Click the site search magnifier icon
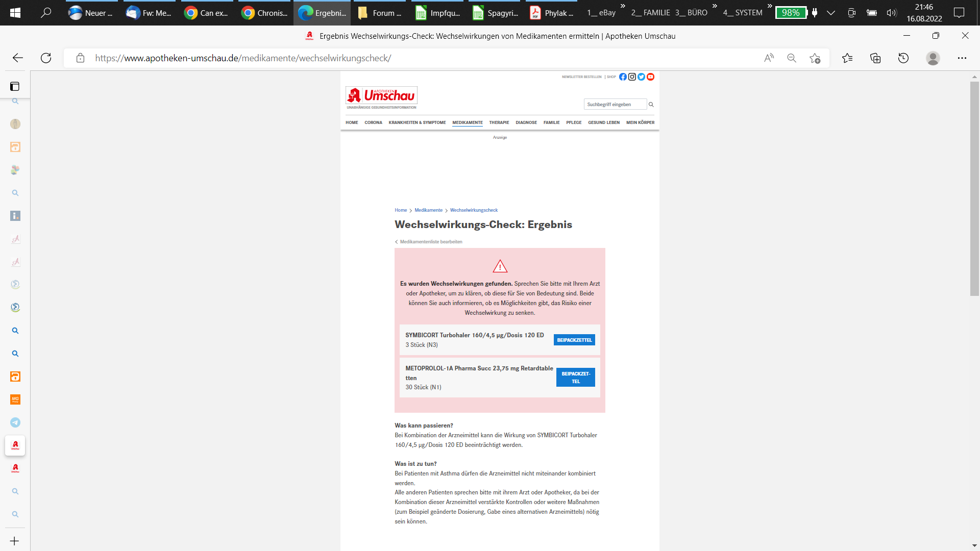Screen dimensions: 980x551 pyautogui.click(x=651, y=105)
